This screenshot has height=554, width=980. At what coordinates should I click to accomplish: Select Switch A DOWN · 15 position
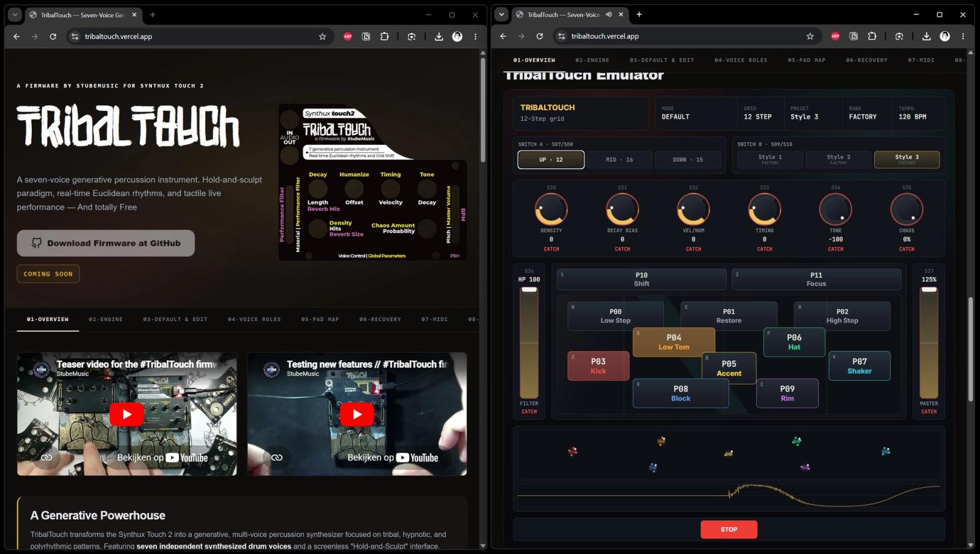coord(688,160)
